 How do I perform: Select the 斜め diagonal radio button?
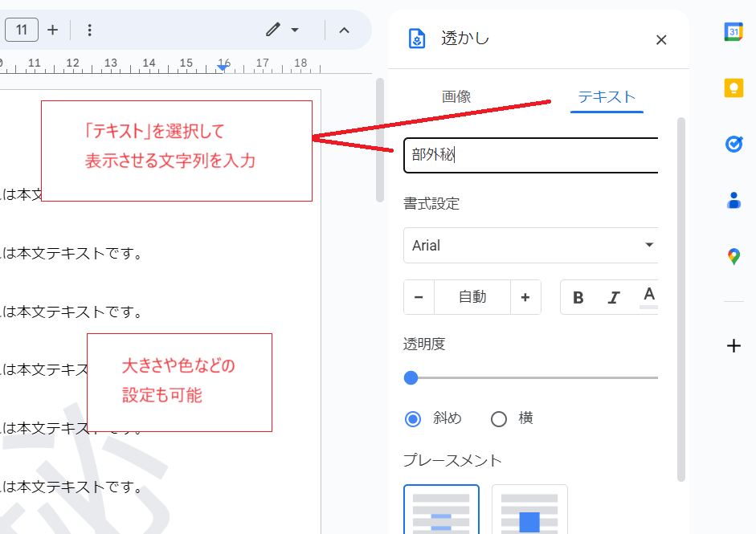click(413, 419)
